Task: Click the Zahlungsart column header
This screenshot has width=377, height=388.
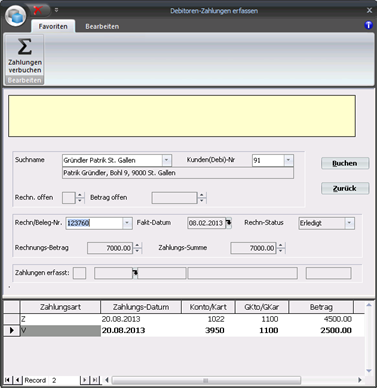Action: [x=60, y=307]
